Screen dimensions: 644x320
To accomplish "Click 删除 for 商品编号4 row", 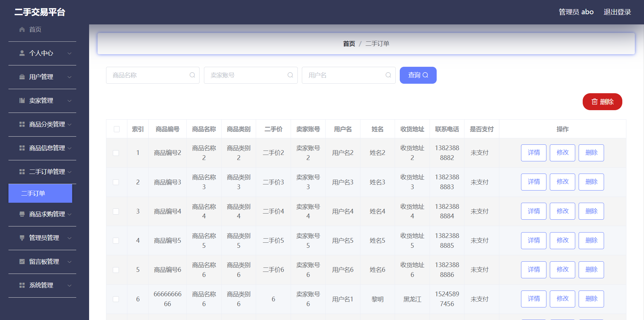I will click(591, 211).
